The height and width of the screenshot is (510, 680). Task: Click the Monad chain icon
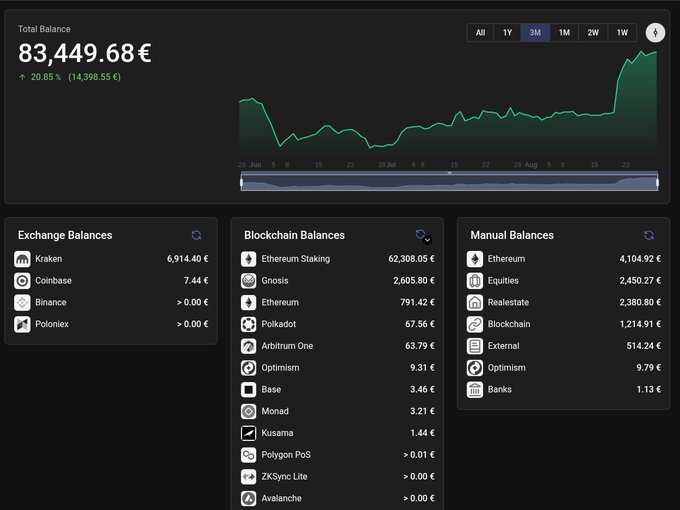tap(248, 411)
